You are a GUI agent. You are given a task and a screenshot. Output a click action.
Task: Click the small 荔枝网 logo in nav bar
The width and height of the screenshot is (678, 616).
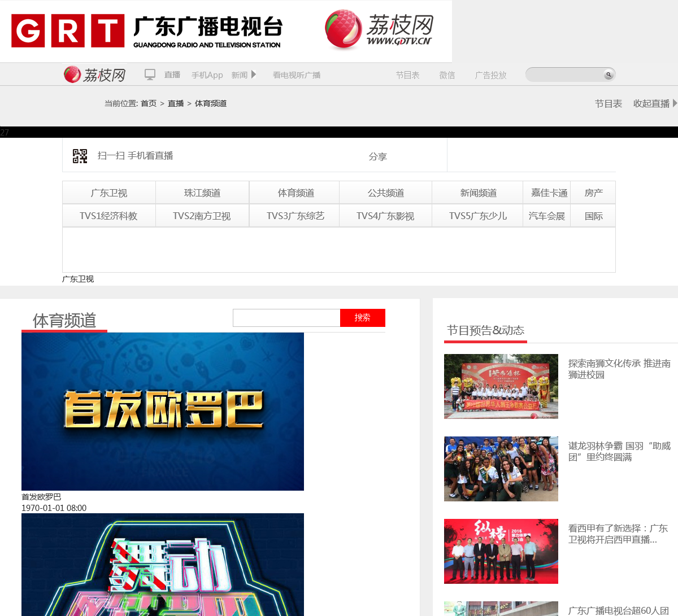[x=94, y=75]
